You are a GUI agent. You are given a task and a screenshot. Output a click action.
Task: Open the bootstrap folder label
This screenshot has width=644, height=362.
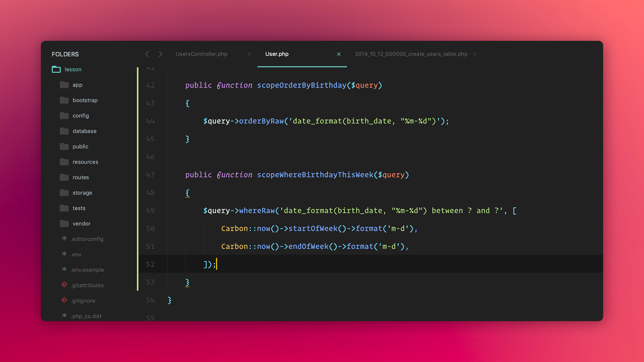[x=85, y=100]
